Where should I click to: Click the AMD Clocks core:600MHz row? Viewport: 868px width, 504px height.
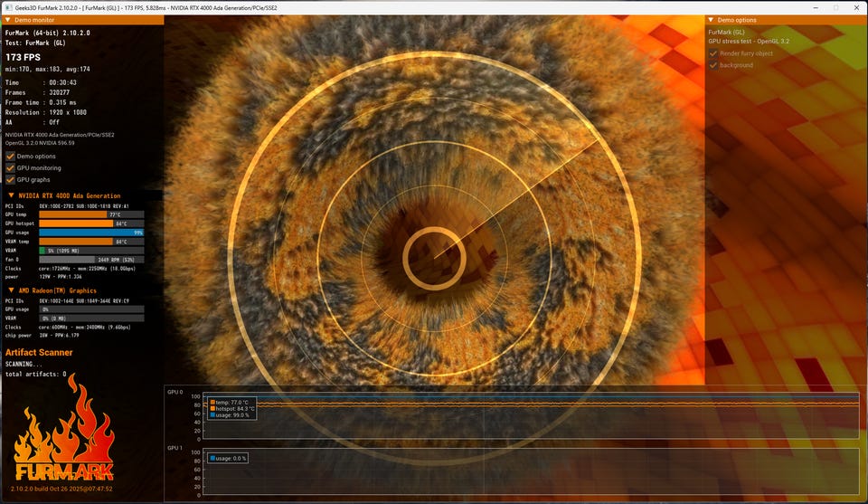tap(68, 328)
